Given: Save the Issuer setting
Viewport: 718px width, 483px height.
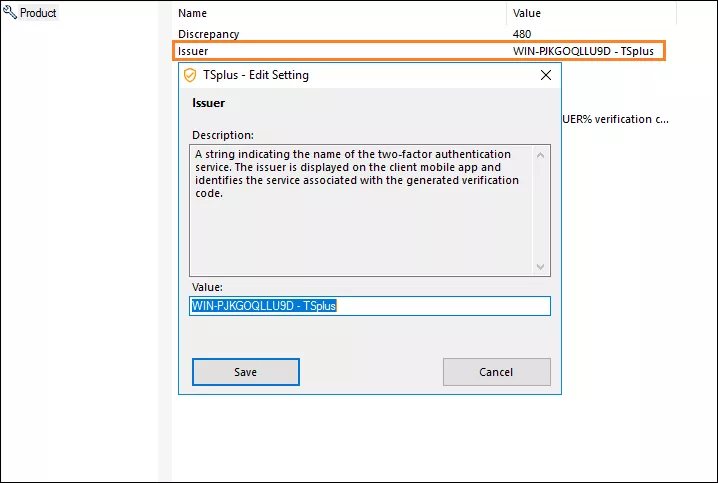Looking at the screenshot, I should (246, 372).
